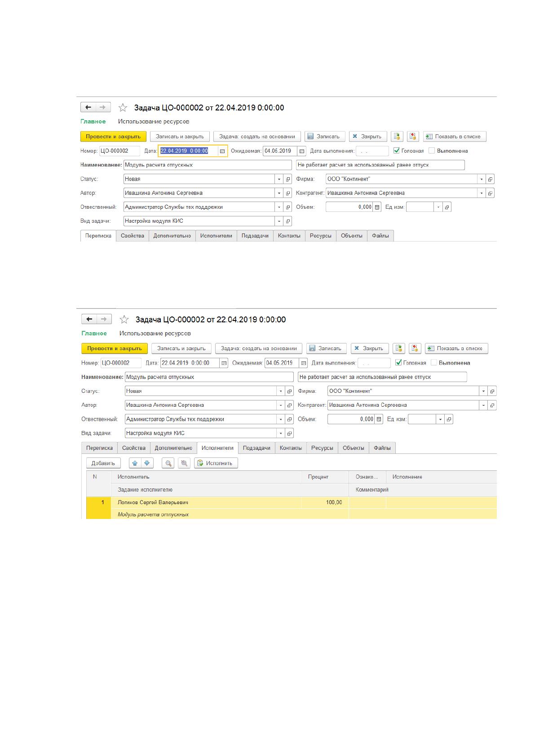This screenshot has height=756, width=535.
Task: Click the Добавить button
Action: [x=103, y=463]
